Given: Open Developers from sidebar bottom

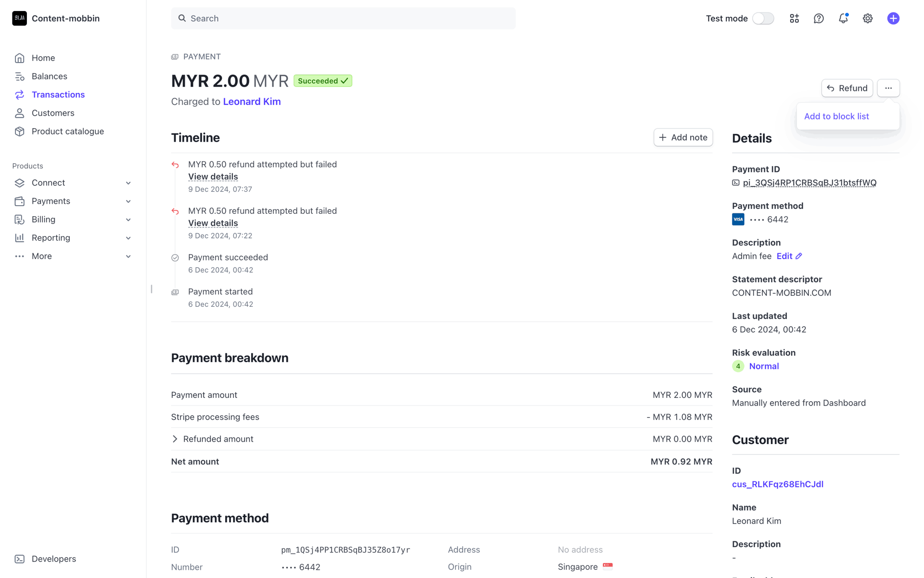Looking at the screenshot, I should pos(53,559).
